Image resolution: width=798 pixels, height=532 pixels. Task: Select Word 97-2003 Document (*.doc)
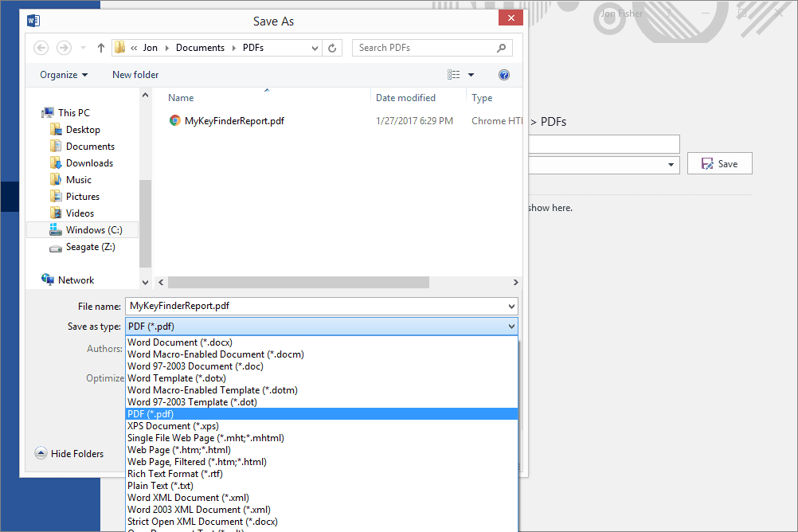[x=322, y=366]
